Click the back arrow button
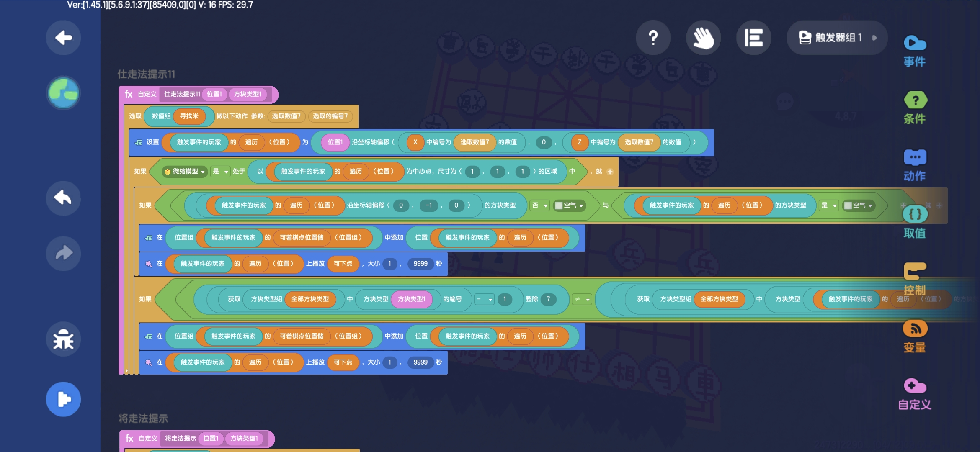The height and width of the screenshot is (452, 980). point(63,38)
